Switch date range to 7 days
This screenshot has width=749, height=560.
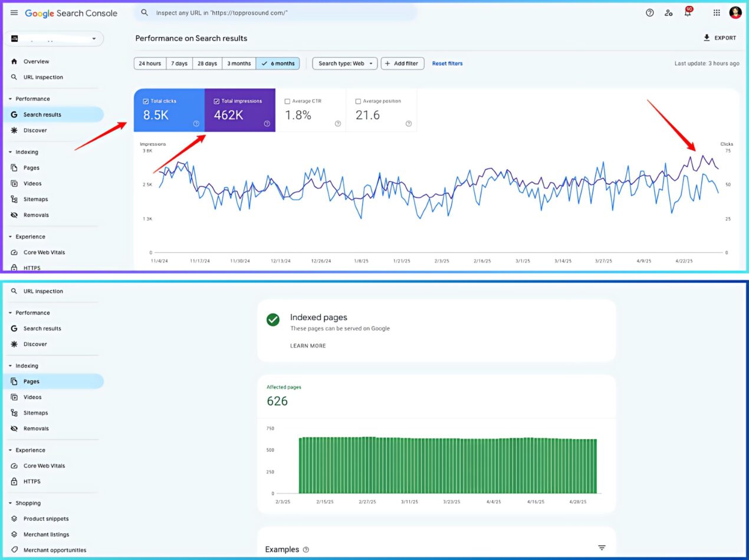click(x=179, y=64)
